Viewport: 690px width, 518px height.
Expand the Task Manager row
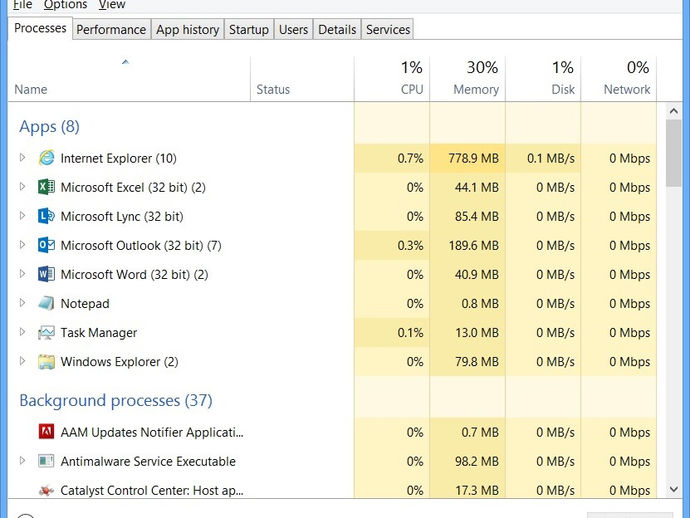[22, 331]
